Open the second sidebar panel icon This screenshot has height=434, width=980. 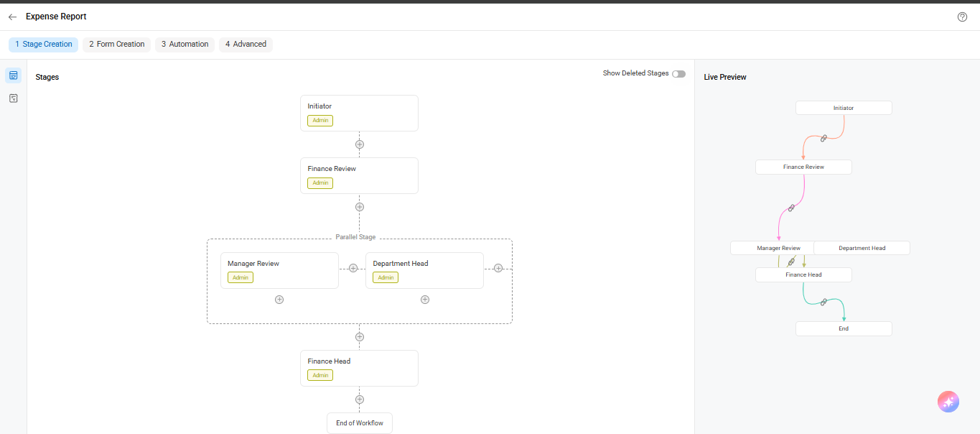(x=13, y=98)
